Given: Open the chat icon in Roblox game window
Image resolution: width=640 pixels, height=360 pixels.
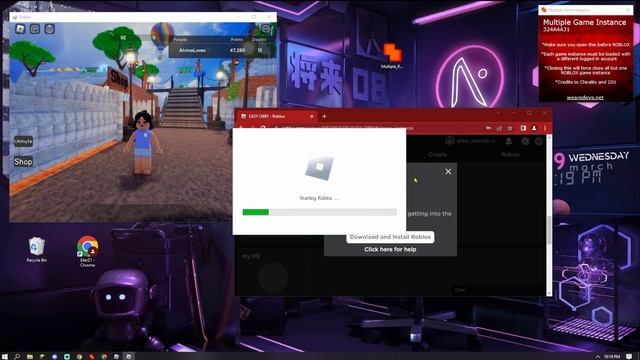Looking at the screenshot, I should coord(35,29).
